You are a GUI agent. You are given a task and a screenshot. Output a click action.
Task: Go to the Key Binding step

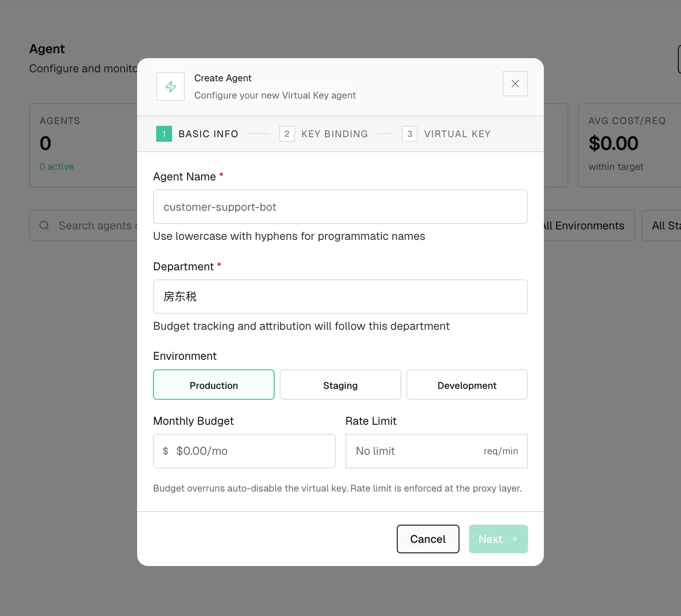click(x=324, y=134)
